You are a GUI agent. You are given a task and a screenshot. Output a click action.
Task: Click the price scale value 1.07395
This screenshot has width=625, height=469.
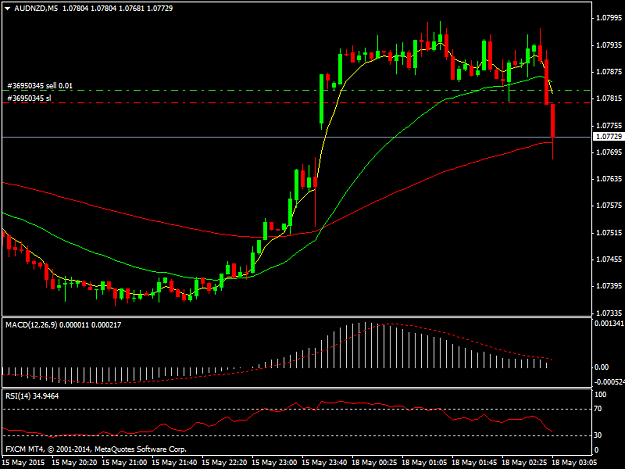(x=609, y=286)
